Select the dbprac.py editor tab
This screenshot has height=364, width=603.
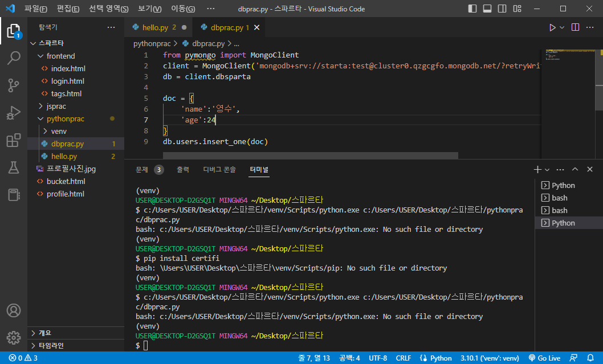(x=230, y=27)
